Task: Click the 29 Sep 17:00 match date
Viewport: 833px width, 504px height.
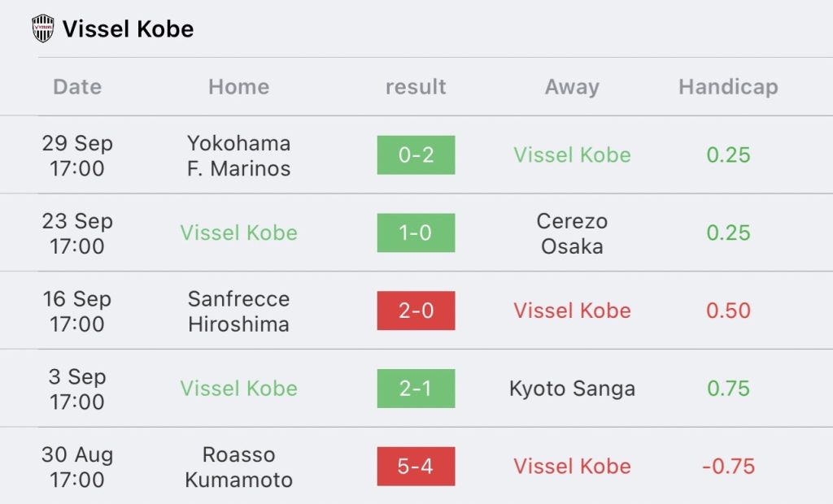Action: [77, 155]
